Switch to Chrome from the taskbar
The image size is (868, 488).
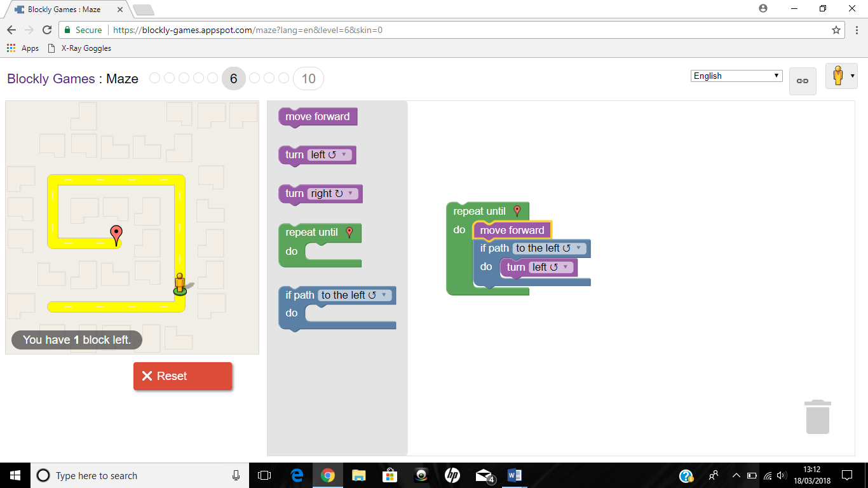click(328, 475)
